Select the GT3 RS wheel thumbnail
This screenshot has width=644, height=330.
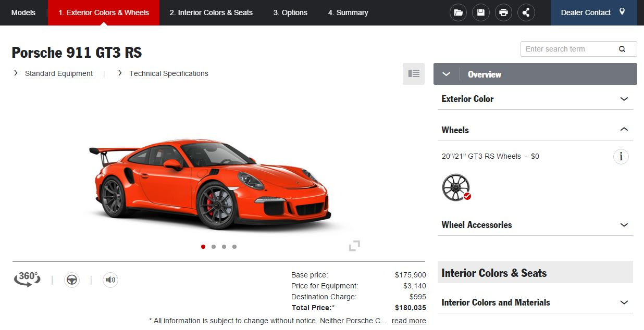(456, 187)
